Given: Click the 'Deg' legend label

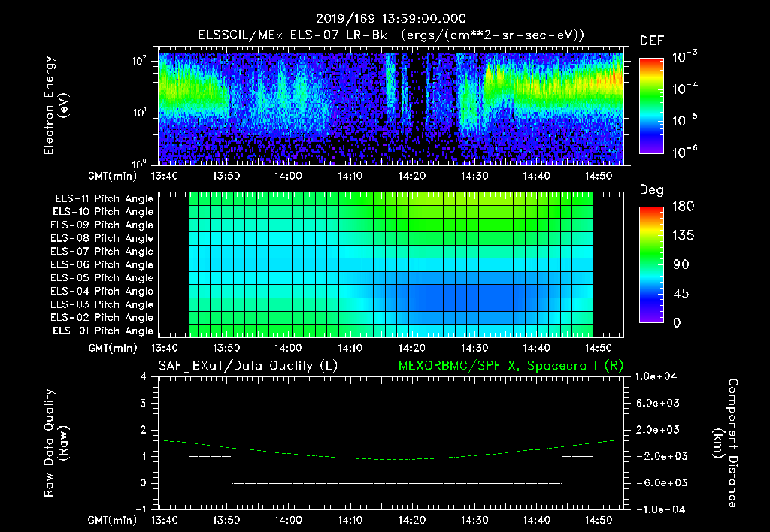Looking at the screenshot, I should point(651,190).
